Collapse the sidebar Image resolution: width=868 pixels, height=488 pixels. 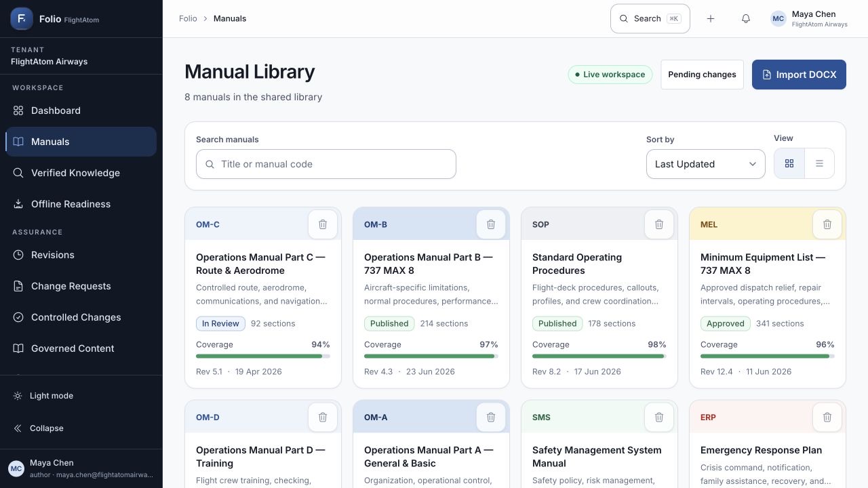click(x=81, y=428)
